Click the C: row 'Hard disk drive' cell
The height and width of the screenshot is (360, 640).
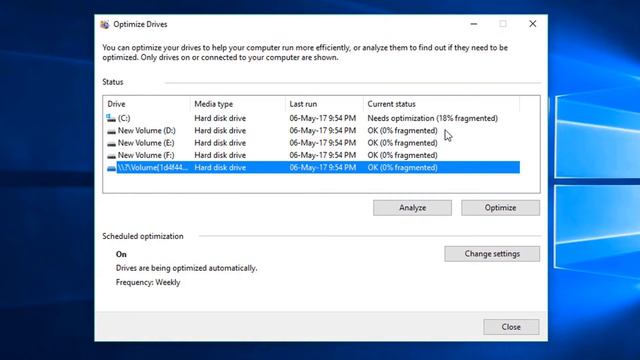(220, 118)
